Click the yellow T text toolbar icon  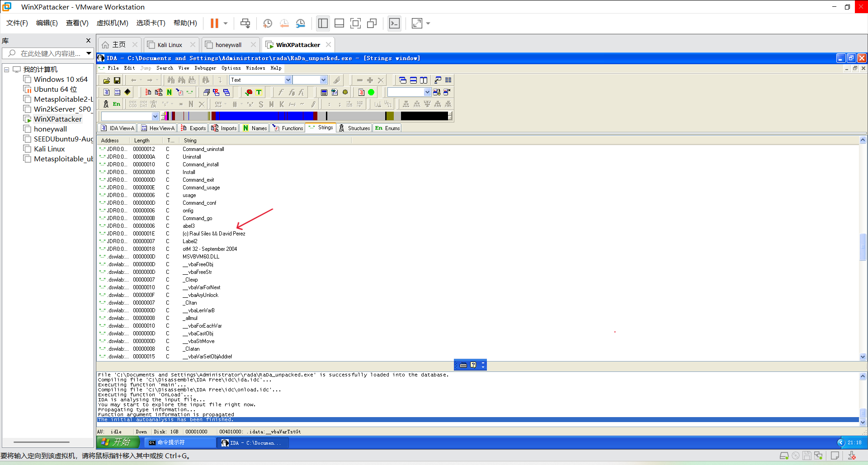click(x=259, y=92)
